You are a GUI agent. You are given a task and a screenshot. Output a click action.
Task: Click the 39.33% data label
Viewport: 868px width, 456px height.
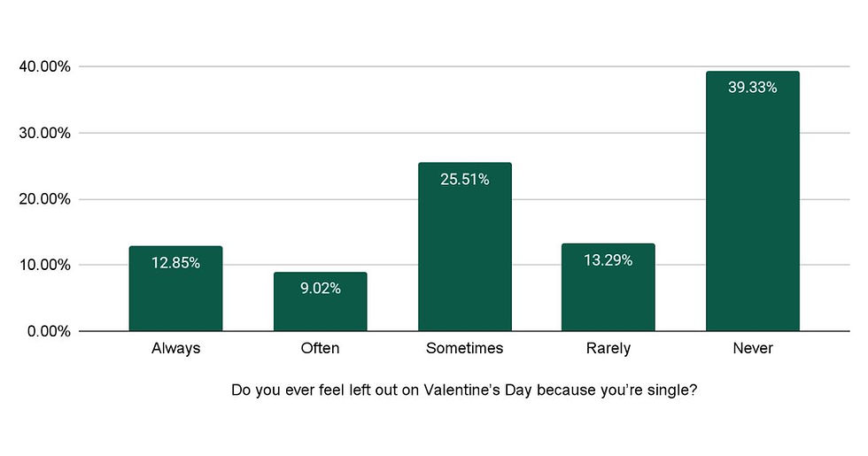[x=752, y=88]
